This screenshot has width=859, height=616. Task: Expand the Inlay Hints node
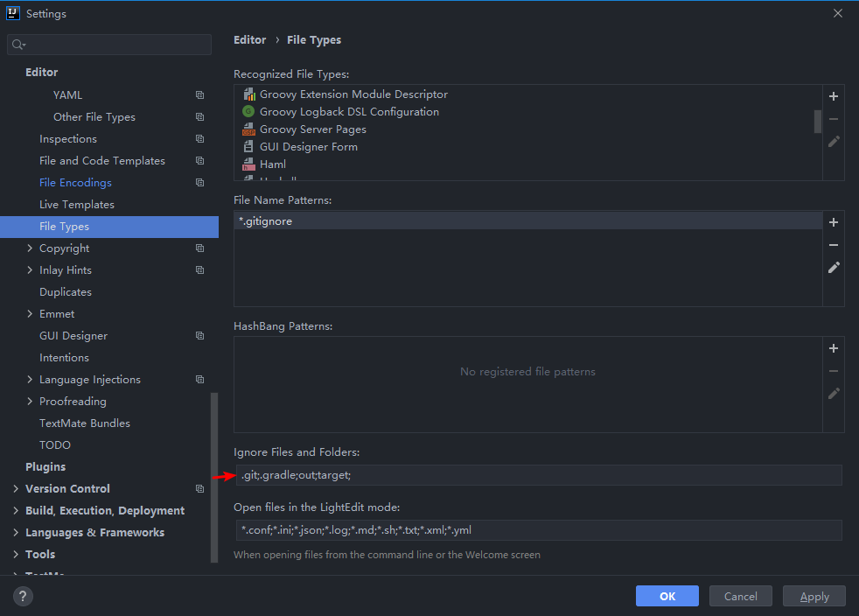coord(30,270)
